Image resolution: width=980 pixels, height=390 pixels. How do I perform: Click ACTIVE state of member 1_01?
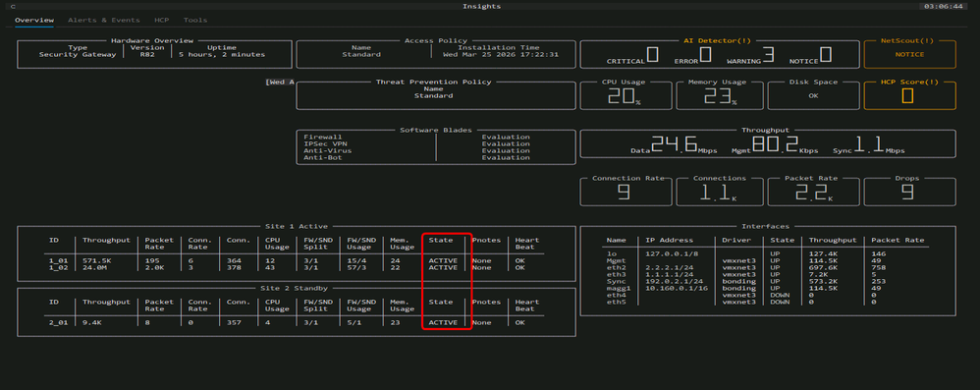[x=443, y=260]
